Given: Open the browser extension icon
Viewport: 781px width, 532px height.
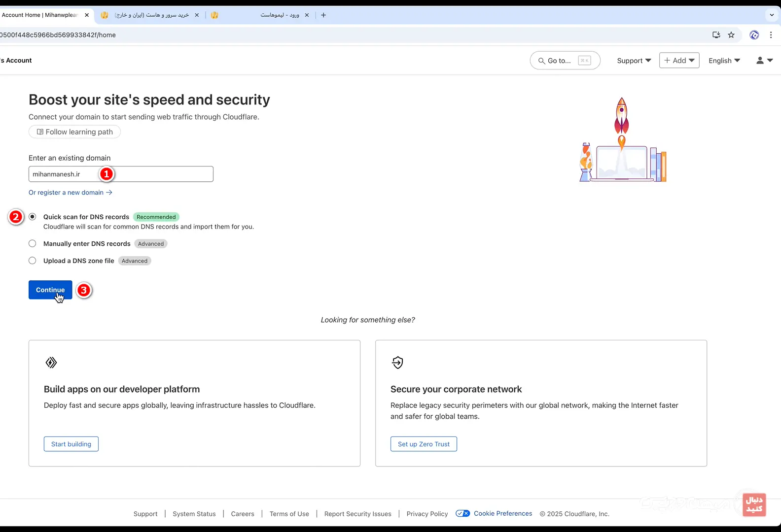Looking at the screenshot, I should pos(754,35).
